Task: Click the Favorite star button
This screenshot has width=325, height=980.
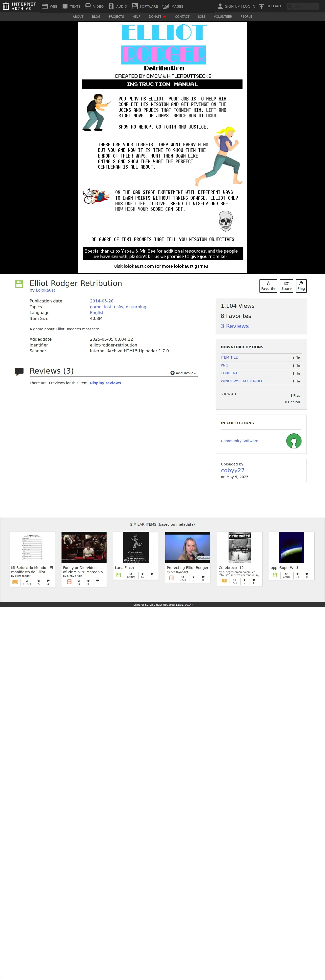Action: (268, 286)
